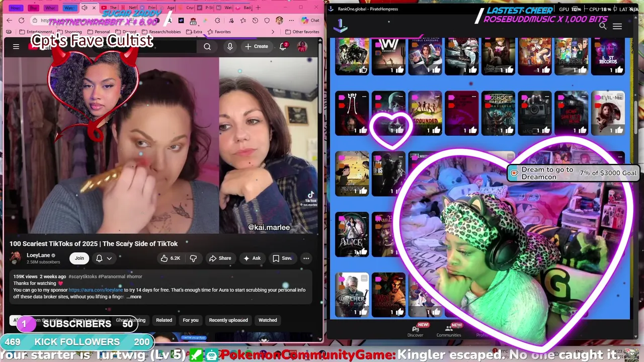Like the Alice game card
This screenshot has height=362, width=644.
coord(363,251)
